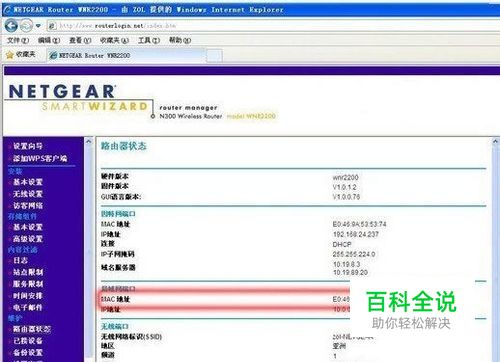The image size is (500, 362).
Task: Click the sidebar scrollbar up arrow
Action: 88,142
